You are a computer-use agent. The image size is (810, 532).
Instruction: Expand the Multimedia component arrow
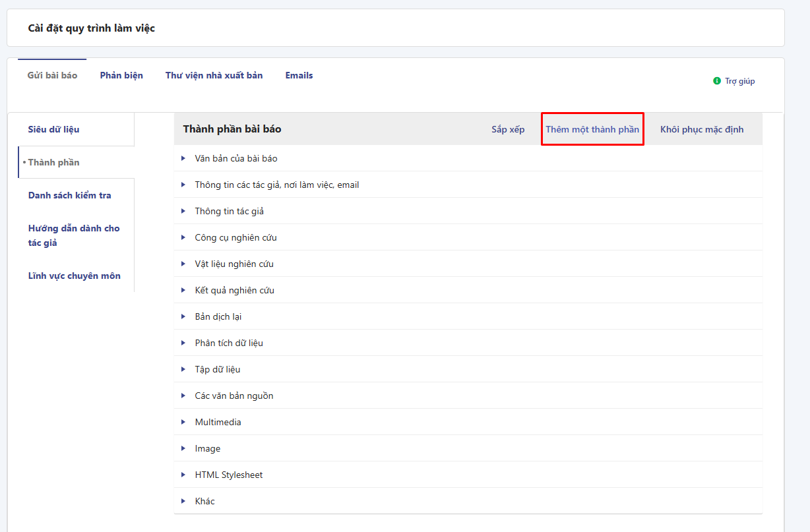coord(183,422)
